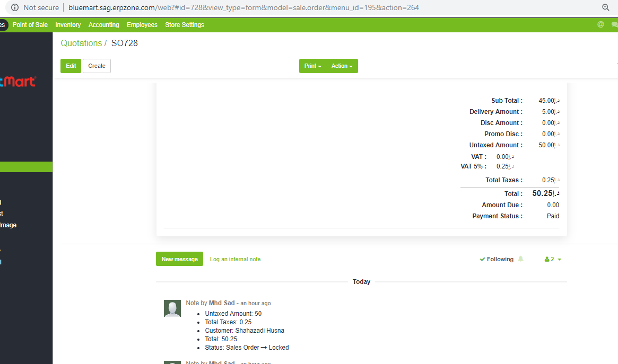Click the highlighted green sidebar menu item
618x364 pixels.
click(26, 167)
